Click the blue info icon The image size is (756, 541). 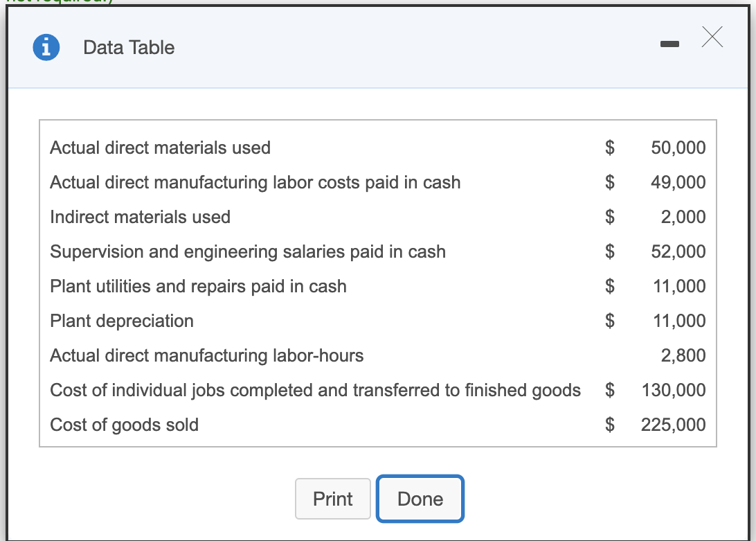tap(46, 48)
